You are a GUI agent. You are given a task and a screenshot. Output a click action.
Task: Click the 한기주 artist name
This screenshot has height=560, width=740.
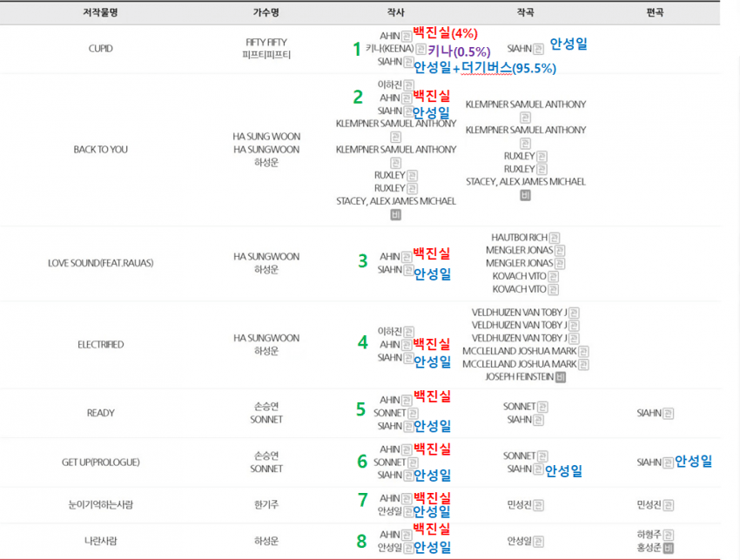tap(266, 505)
